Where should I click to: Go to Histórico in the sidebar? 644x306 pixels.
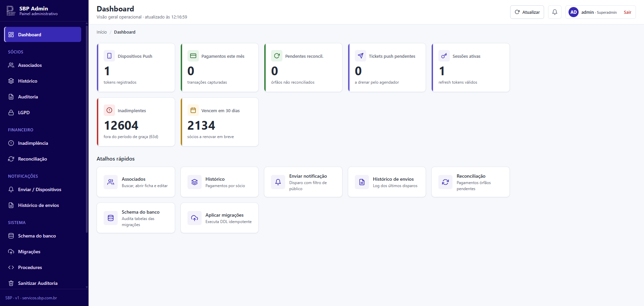[43, 81]
